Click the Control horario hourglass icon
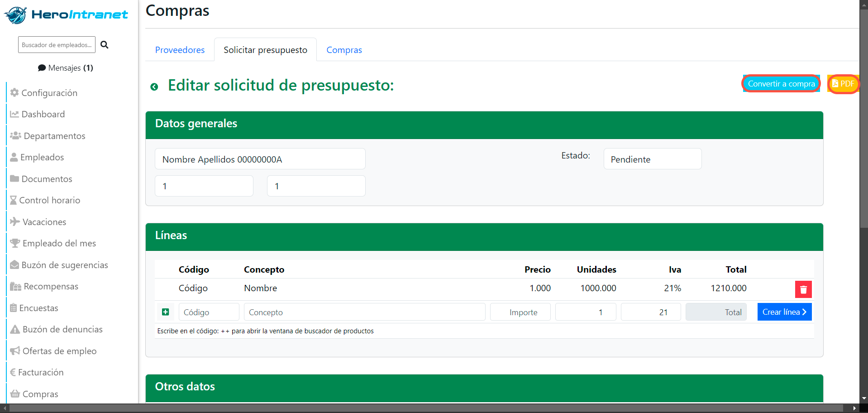 [14, 200]
